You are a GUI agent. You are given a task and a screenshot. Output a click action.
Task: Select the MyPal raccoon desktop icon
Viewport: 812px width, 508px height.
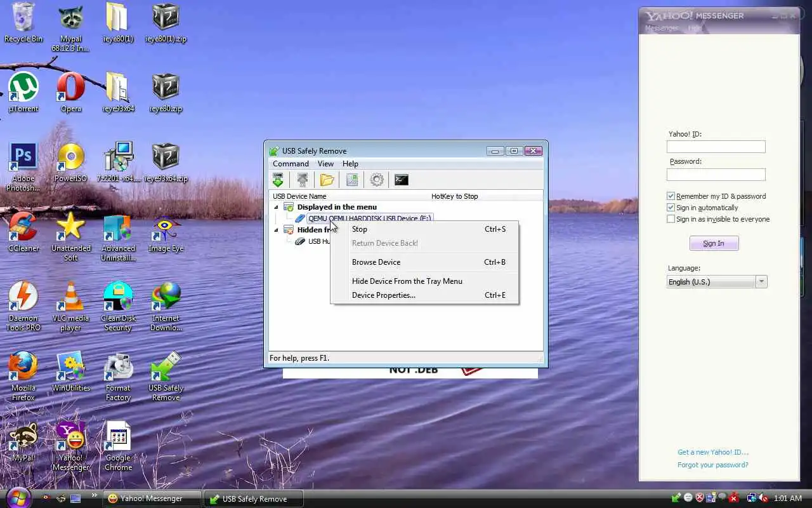coord(23,442)
